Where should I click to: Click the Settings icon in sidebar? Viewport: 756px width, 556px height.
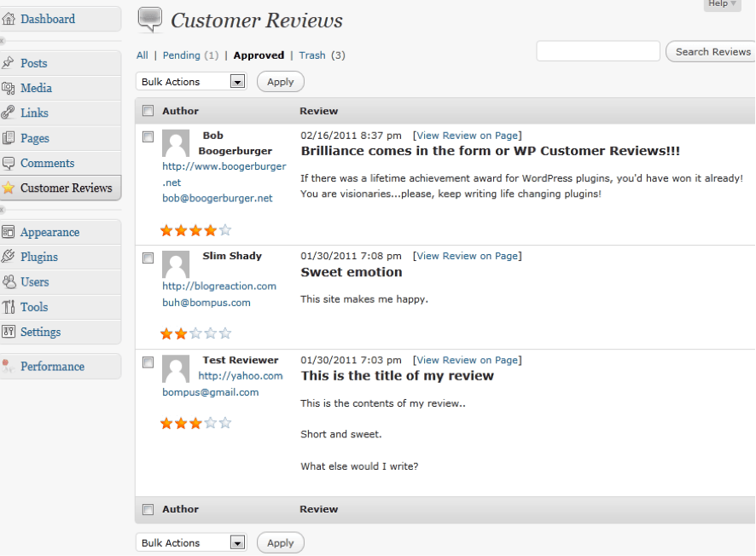(9, 332)
